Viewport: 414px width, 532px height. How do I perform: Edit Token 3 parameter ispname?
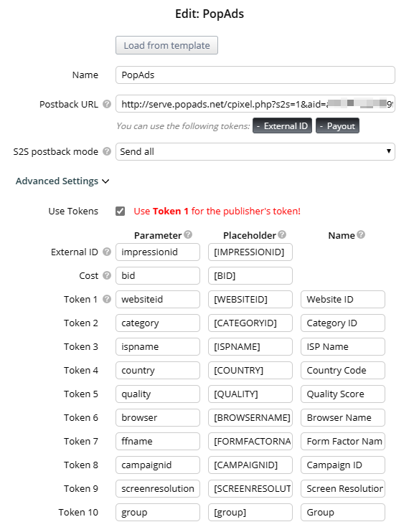[158, 346]
